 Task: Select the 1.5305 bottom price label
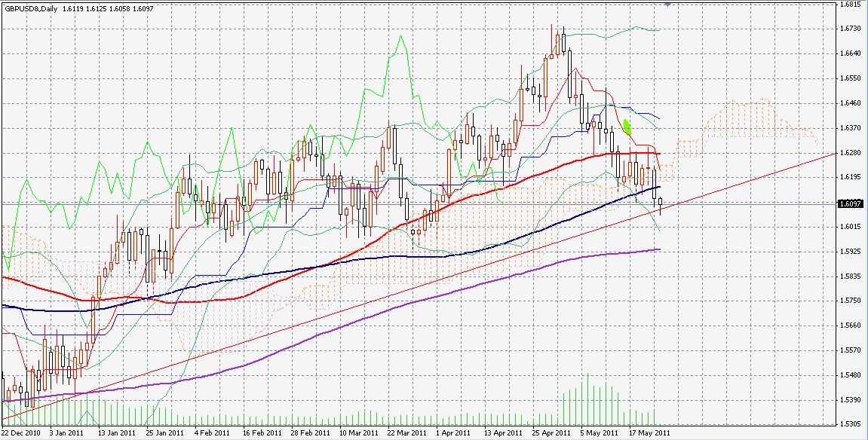coord(850,423)
